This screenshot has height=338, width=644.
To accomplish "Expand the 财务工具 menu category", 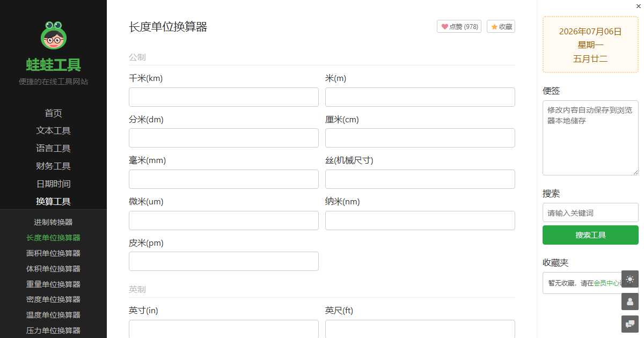I will tap(53, 166).
